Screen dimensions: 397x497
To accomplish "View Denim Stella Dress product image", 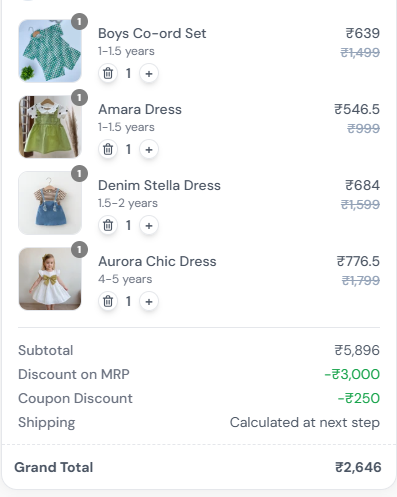I will pos(50,203).
